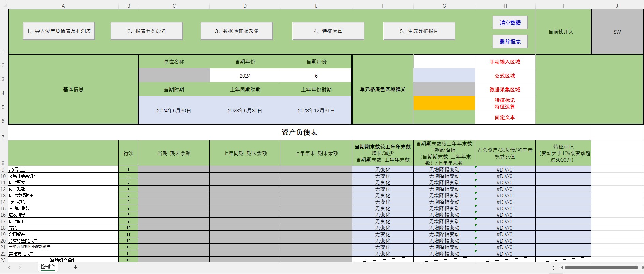Image resolution: width=644 pixels, height=274 pixels.
Task: Select column header C
Action: [174, 6]
